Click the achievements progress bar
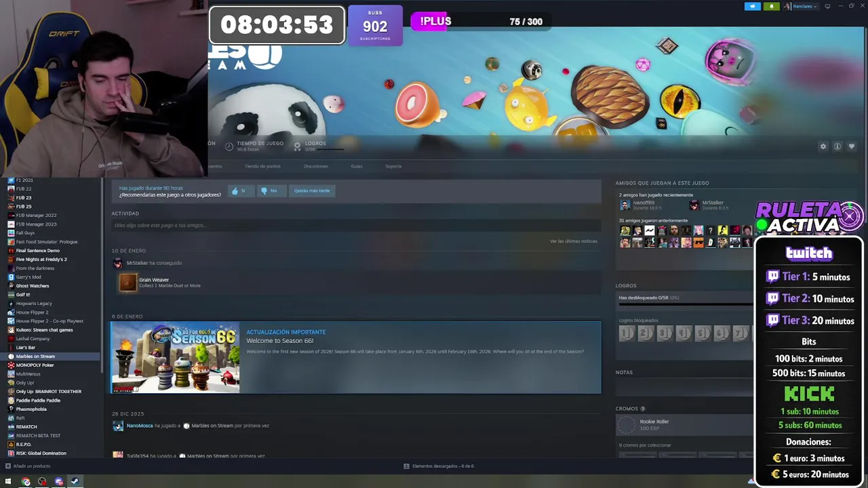The image size is (868, 488). [685, 304]
